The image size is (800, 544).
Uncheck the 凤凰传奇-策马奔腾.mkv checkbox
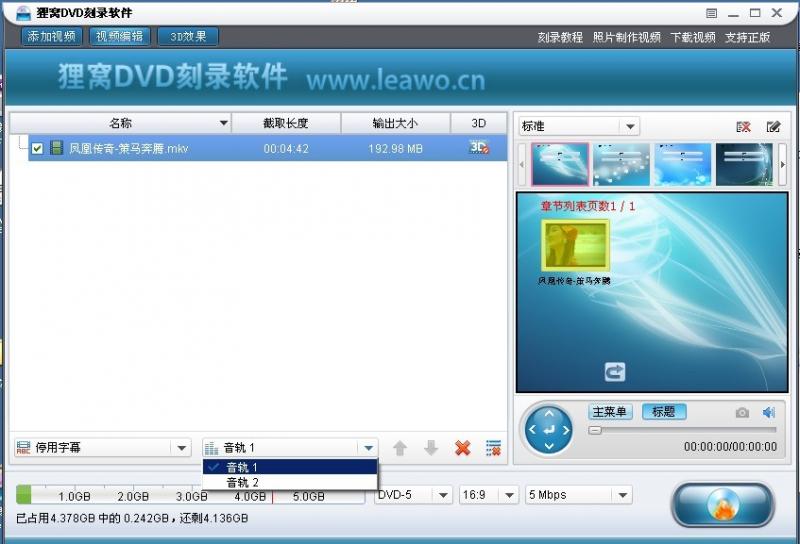(37, 149)
